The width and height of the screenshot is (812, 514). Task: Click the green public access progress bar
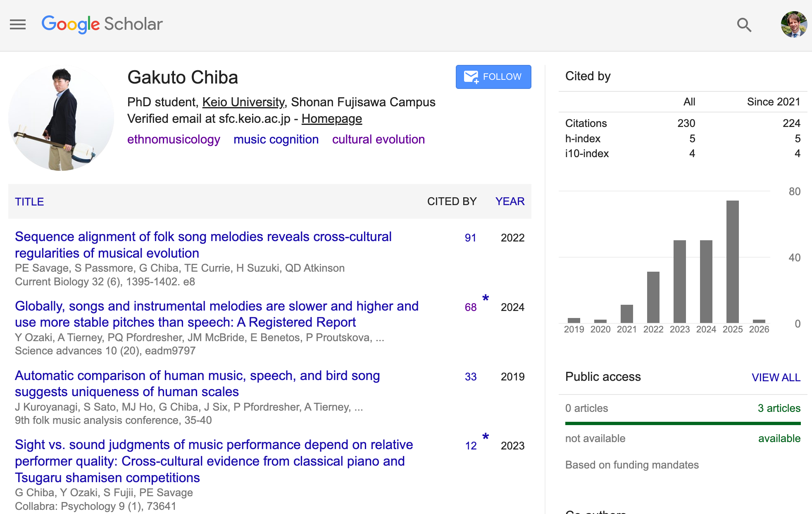(683, 423)
